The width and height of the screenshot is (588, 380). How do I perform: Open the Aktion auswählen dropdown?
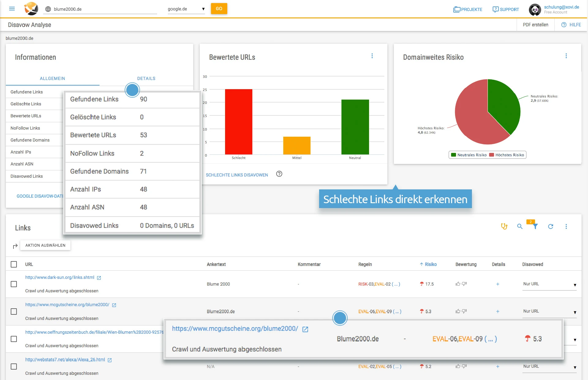pyautogui.click(x=45, y=245)
